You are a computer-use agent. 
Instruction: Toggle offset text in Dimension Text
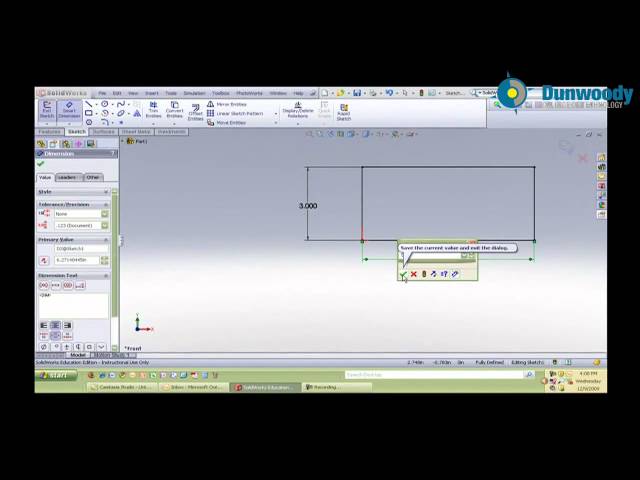click(x=80, y=285)
